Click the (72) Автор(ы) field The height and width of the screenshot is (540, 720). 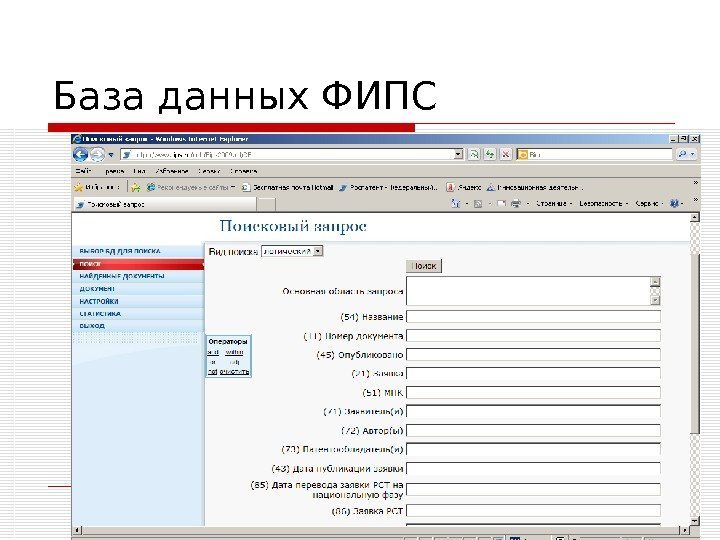533,431
